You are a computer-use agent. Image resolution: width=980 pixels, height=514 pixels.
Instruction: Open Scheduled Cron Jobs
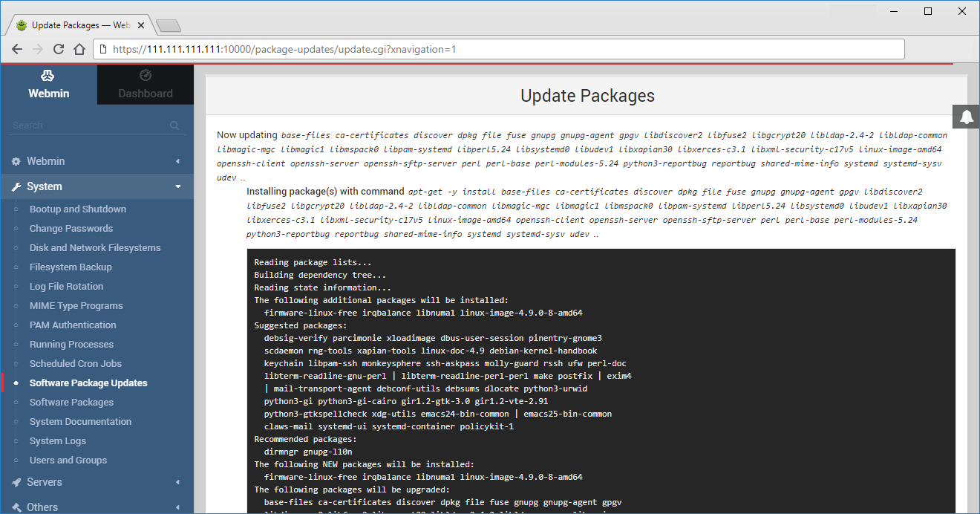tap(76, 364)
